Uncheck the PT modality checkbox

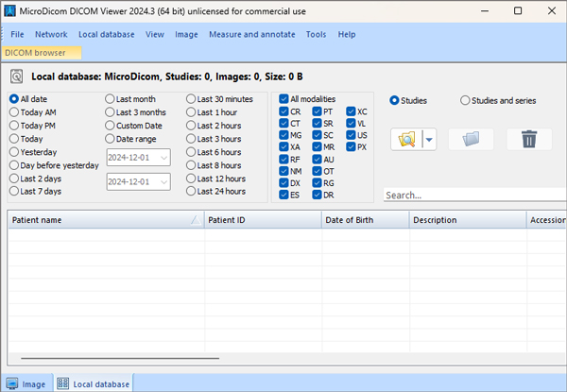(318, 111)
